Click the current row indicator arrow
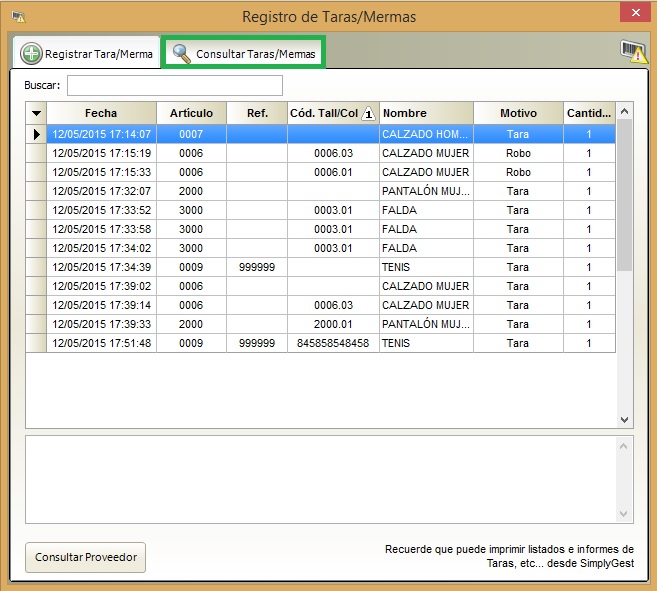 [36, 134]
